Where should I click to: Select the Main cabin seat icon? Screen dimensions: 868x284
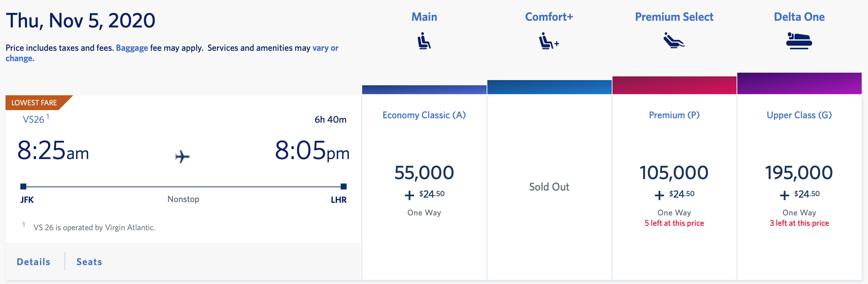click(x=424, y=42)
